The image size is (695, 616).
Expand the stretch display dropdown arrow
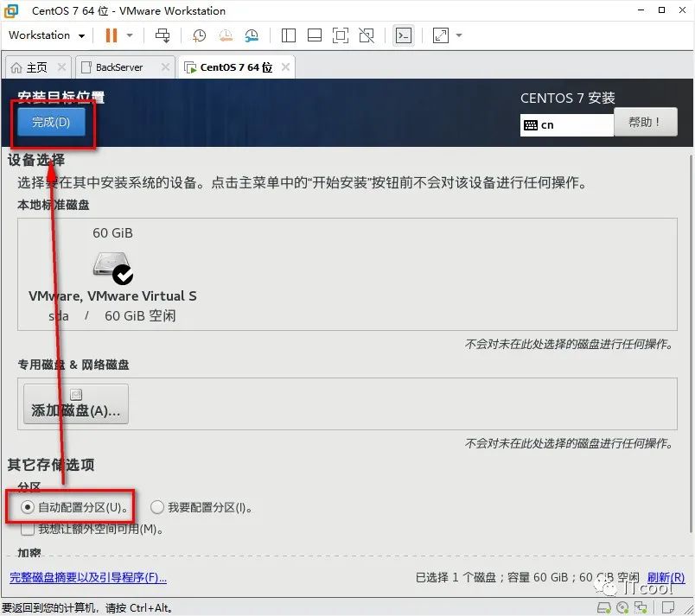tap(459, 35)
